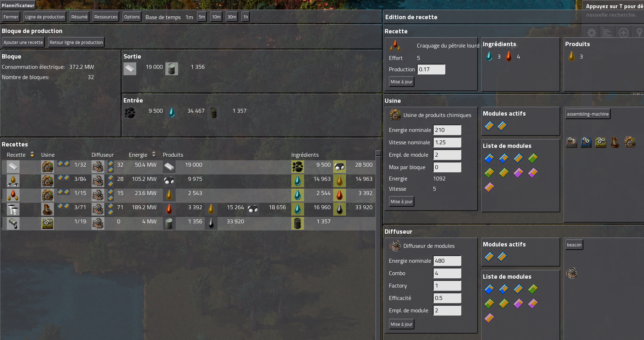Set time base to 30m
The width and height of the screenshot is (644, 340).
click(232, 17)
